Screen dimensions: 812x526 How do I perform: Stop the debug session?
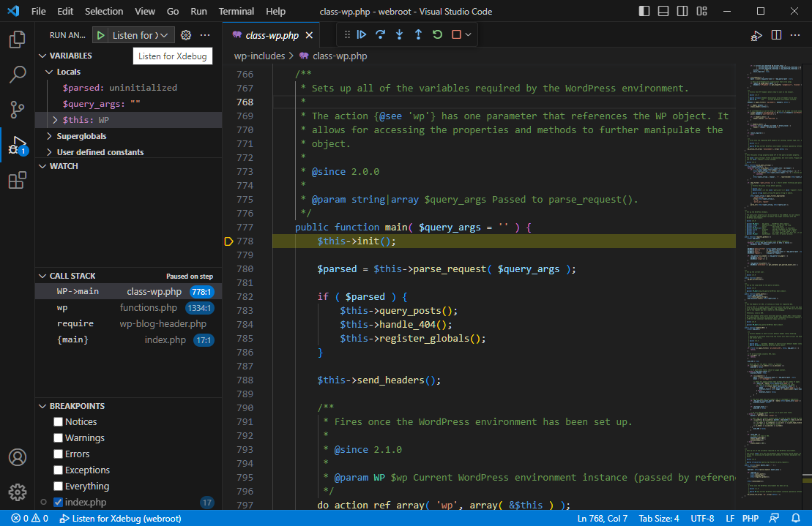click(456, 34)
